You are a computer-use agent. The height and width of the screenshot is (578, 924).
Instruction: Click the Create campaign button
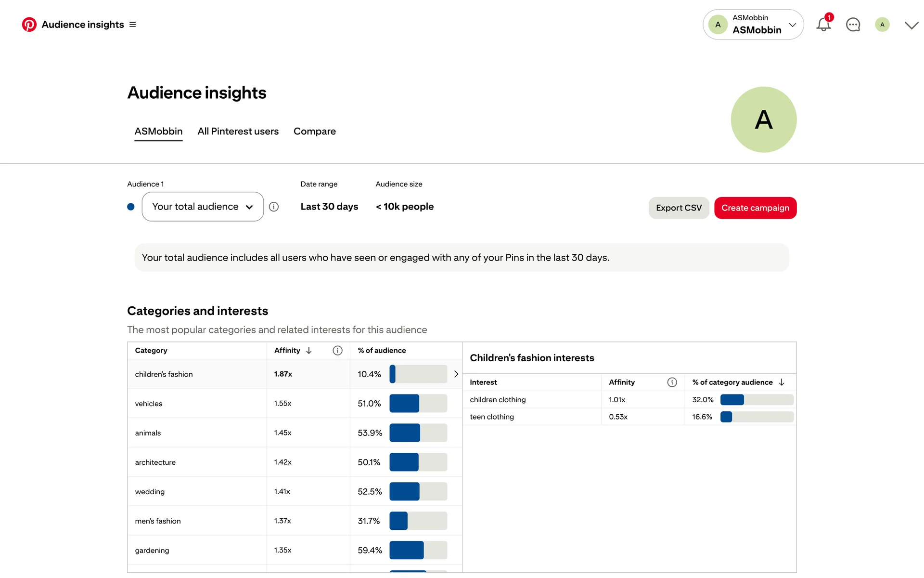(x=755, y=208)
